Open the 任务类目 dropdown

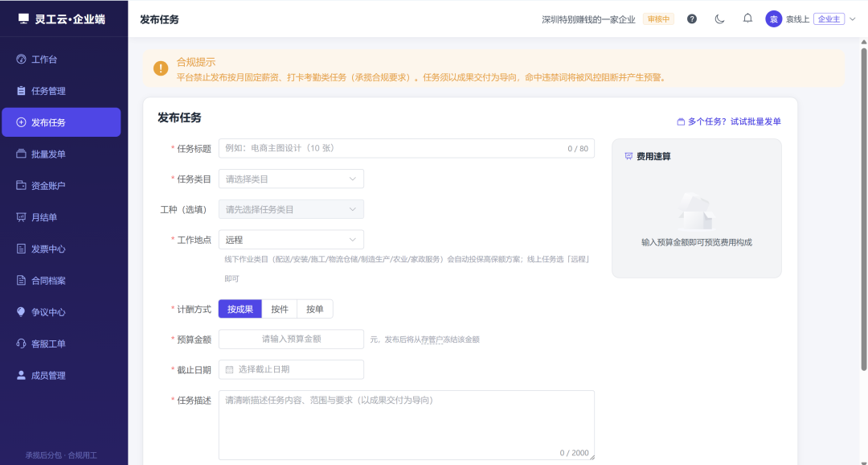click(x=291, y=179)
